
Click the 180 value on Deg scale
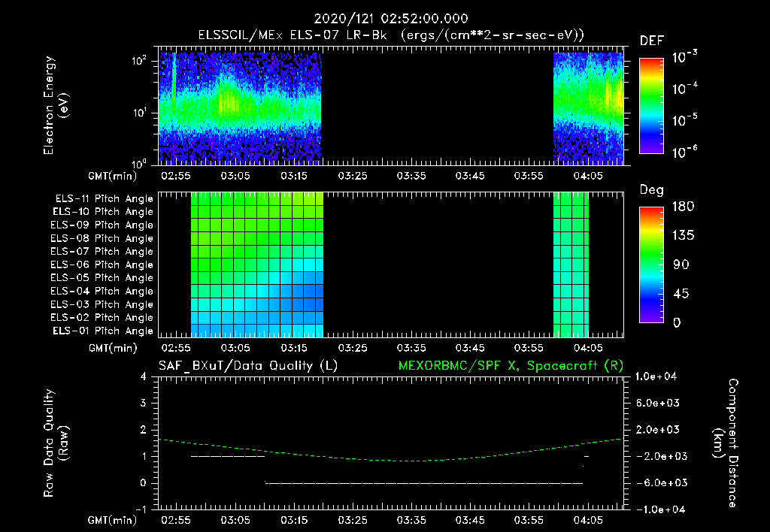click(x=683, y=206)
